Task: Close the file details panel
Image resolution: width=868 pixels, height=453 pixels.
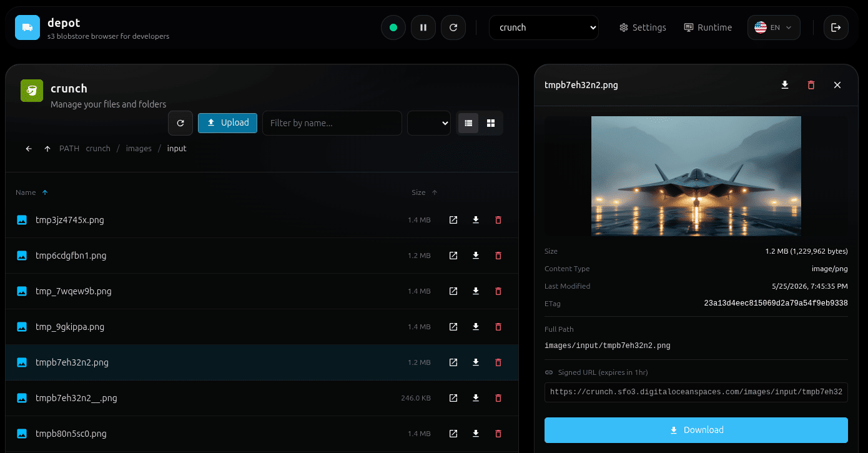Action: (x=837, y=85)
